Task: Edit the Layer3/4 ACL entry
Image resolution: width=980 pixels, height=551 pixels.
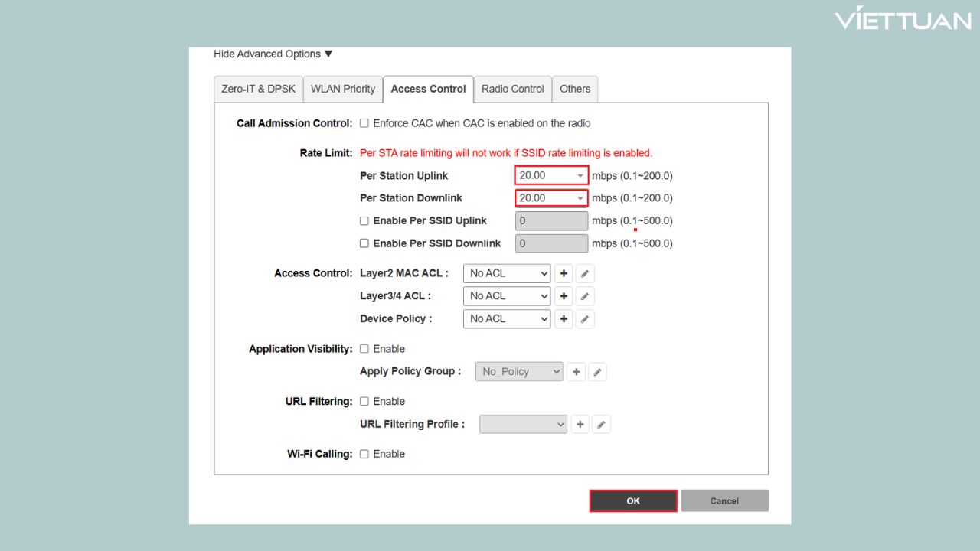Action: pyautogui.click(x=585, y=296)
